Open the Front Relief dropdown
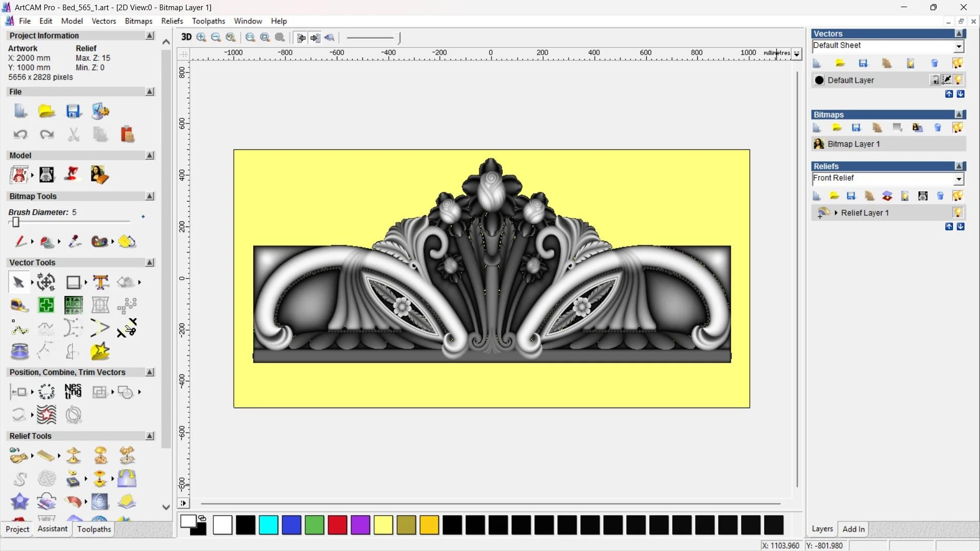980x551 pixels. [x=959, y=179]
